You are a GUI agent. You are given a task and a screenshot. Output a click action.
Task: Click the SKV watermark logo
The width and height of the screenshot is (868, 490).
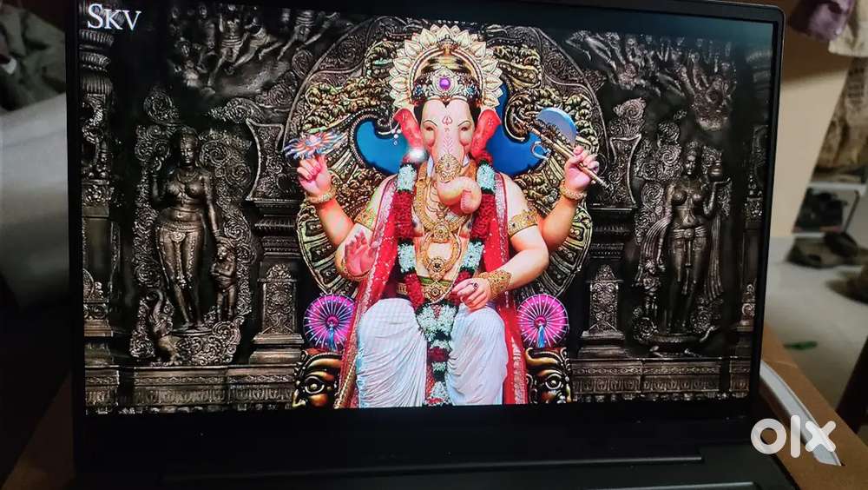click(113, 17)
